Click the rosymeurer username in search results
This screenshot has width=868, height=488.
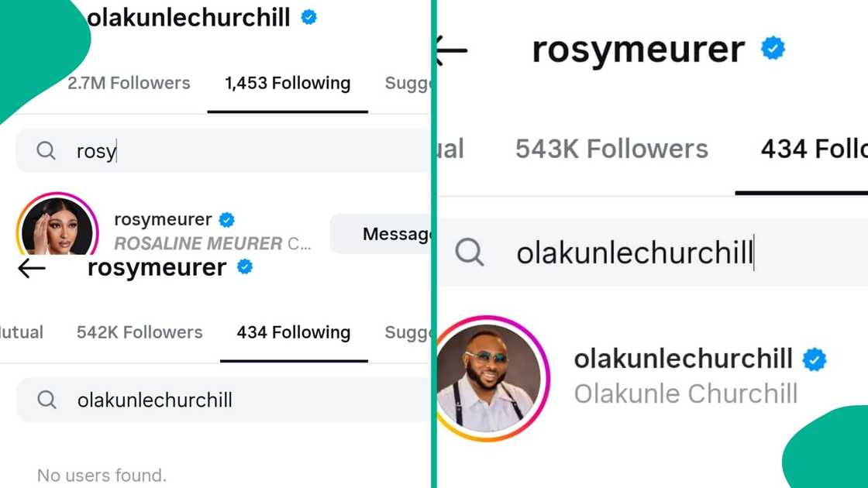pyautogui.click(x=164, y=219)
